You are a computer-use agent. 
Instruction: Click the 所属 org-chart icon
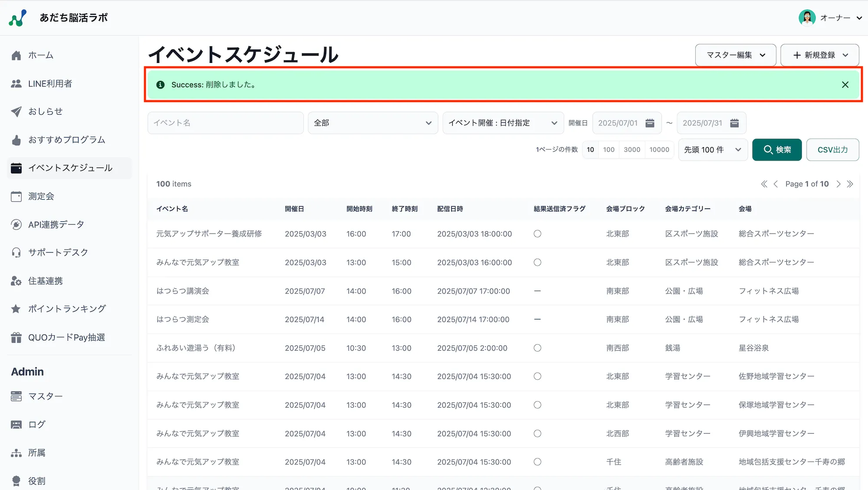click(16, 453)
